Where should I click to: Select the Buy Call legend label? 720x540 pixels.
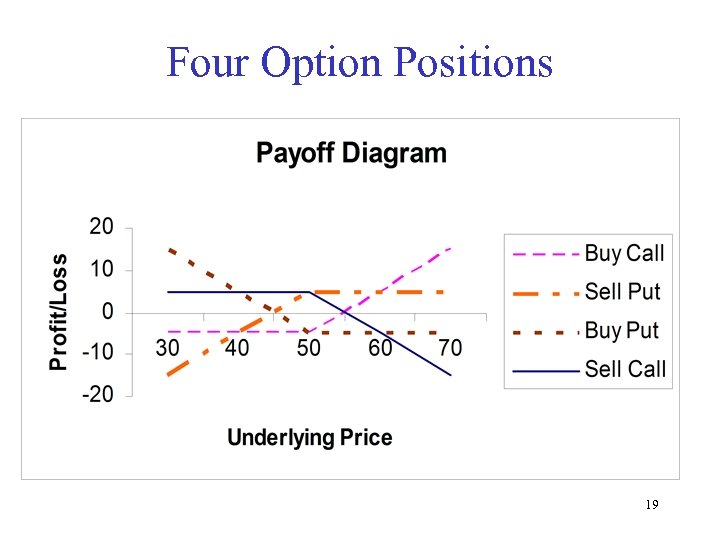click(x=624, y=254)
